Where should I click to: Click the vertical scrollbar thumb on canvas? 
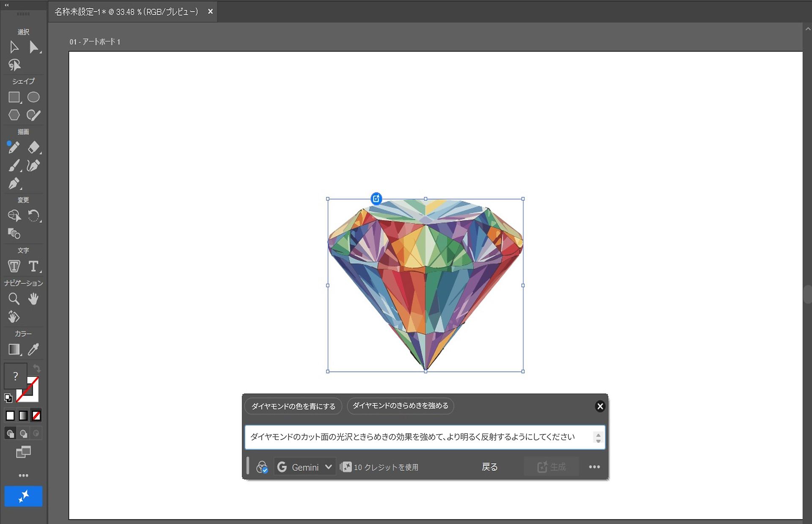click(x=808, y=295)
